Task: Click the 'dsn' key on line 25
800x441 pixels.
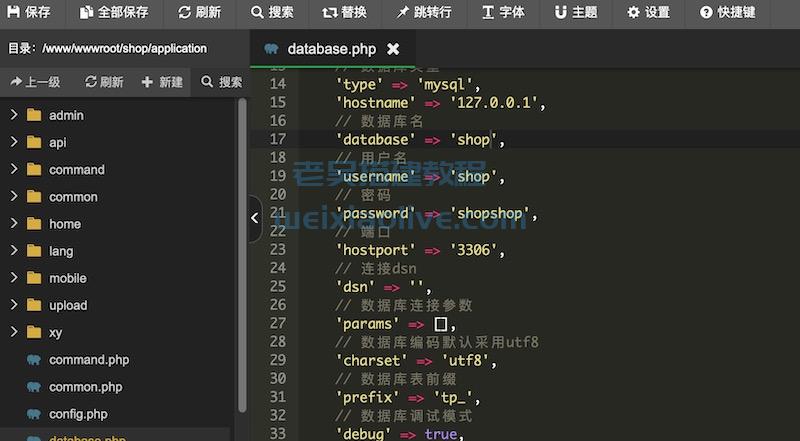Action: click(356, 286)
